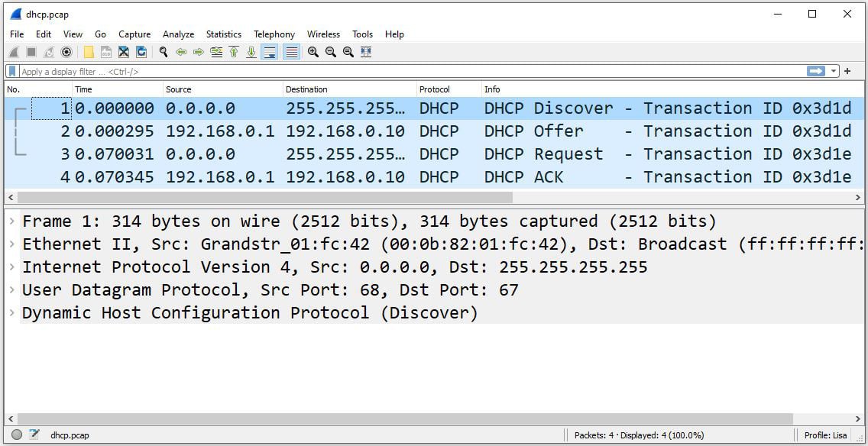This screenshot has height=446, width=868.
Task: Click the find packet magnifier icon
Action: (x=164, y=52)
